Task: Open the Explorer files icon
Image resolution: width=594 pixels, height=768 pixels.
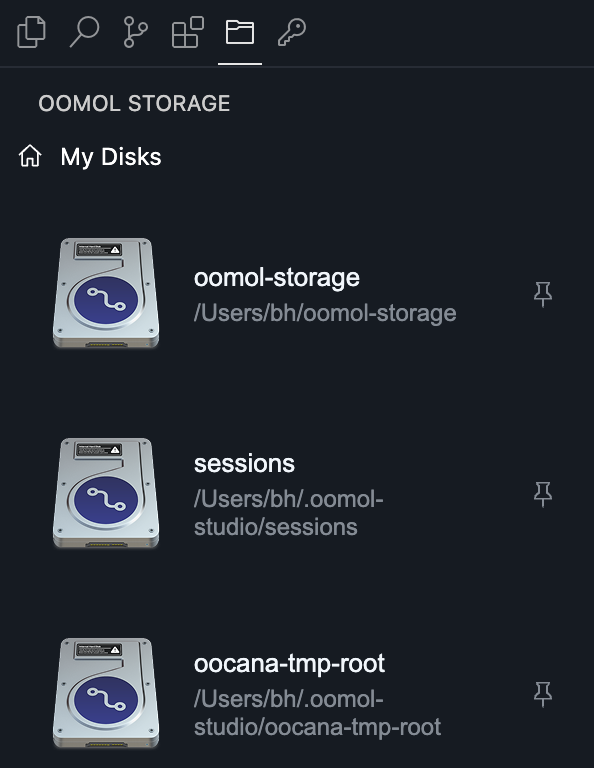Action: click(x=31, y=32)
